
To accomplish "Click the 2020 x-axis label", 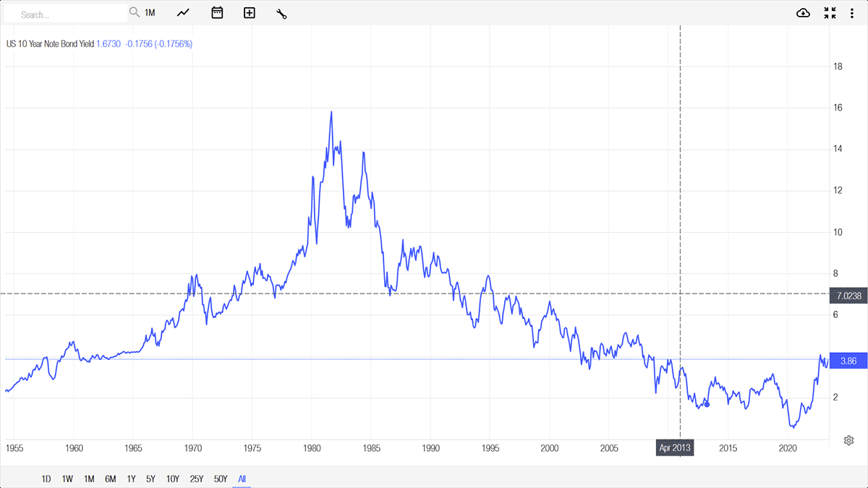I will click(x=788, y=448).
